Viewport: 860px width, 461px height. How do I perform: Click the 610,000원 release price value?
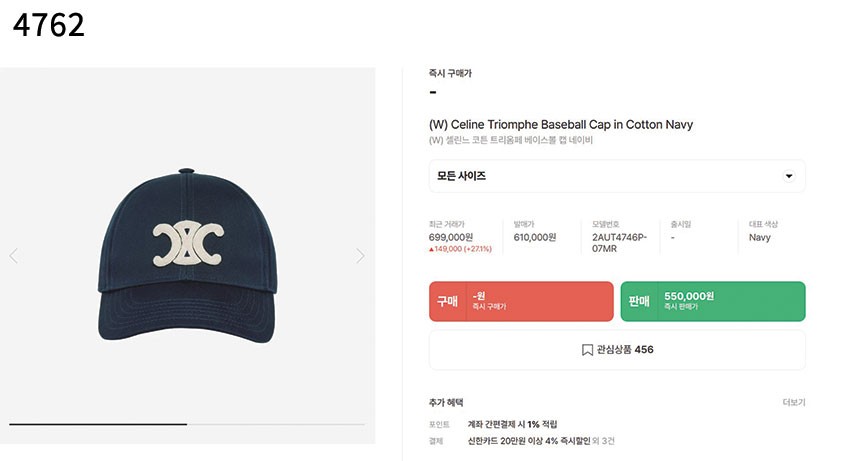535,237
